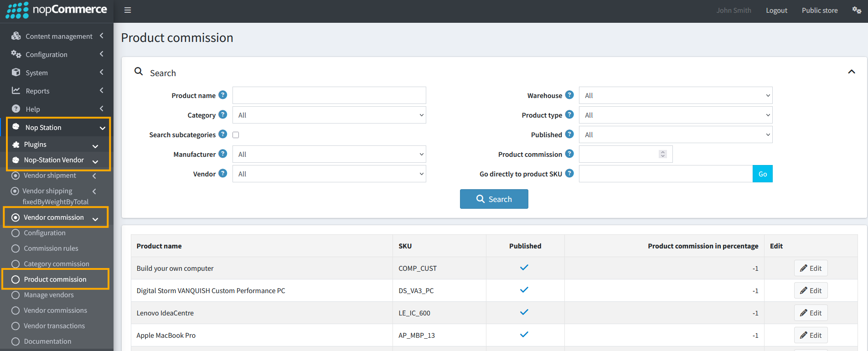Focus the Product commission number field
Viewport: 868px width, 351px height.
[x=625, y=154]
